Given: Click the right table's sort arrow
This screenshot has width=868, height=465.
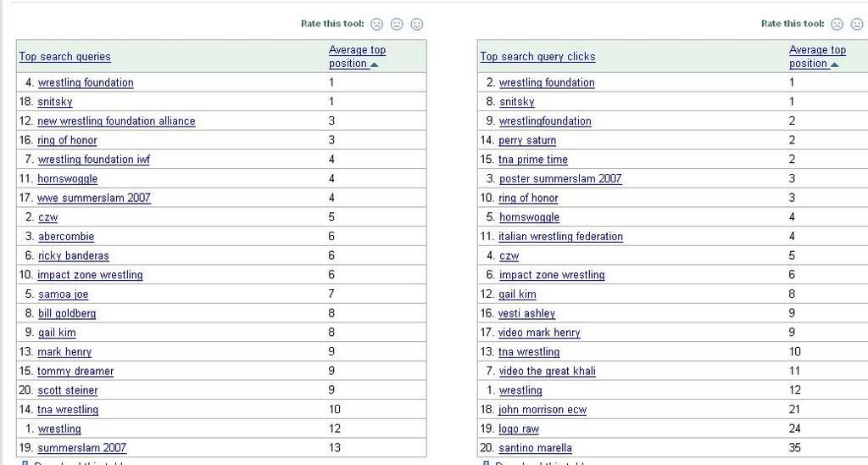Looking at the screenshot, I should click(834, 64).
